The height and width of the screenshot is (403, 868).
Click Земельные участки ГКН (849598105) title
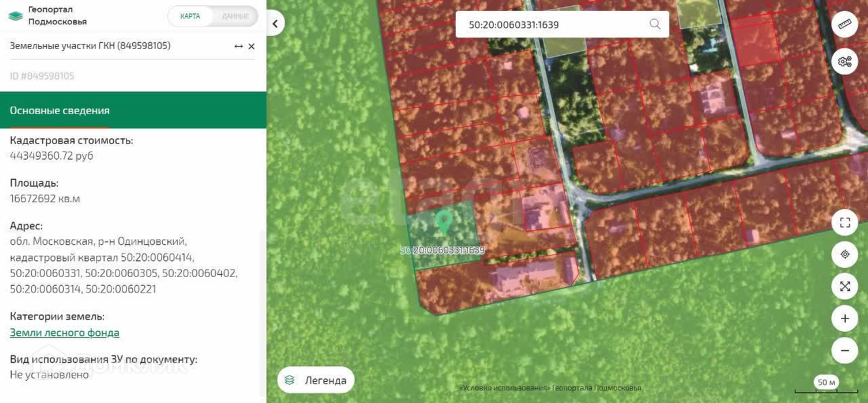[90, 46]
